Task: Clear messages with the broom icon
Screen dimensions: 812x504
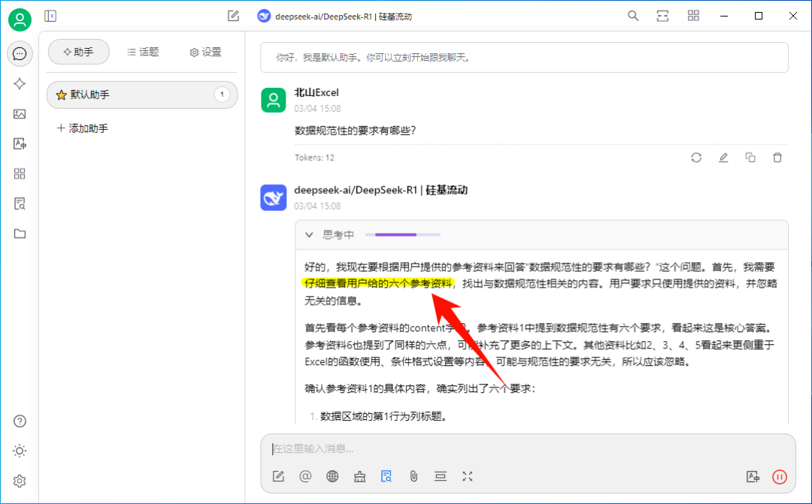Action: click(359, 476)
